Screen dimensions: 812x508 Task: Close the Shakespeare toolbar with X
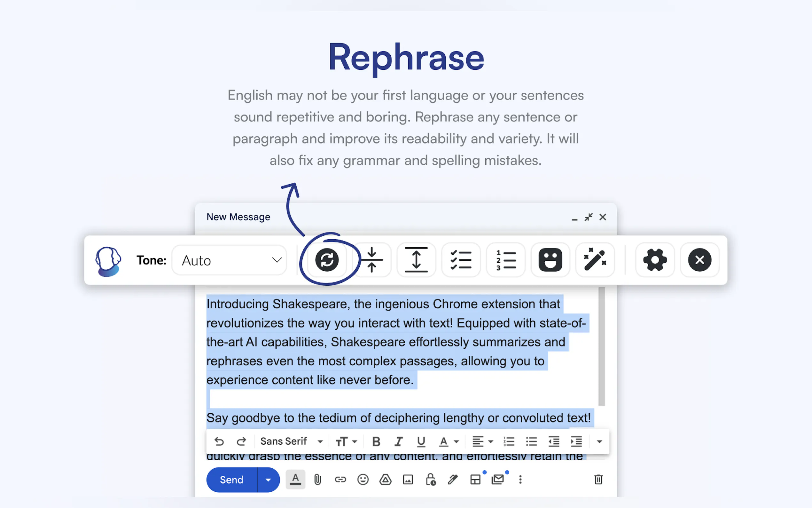(x=699, y=260)
